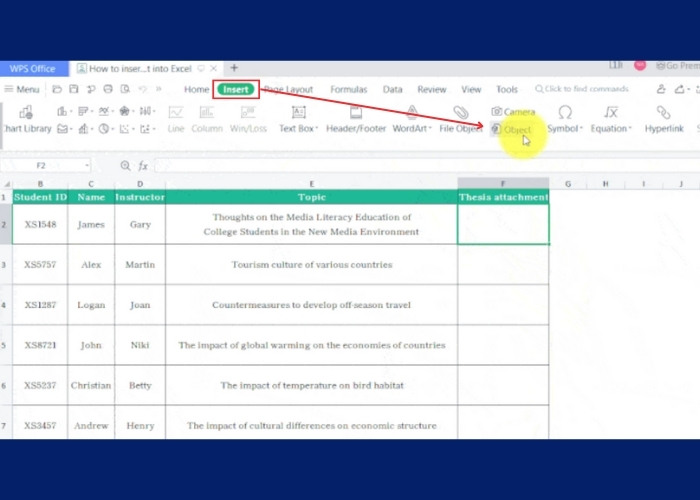Click the 'Click to find commands' search box
The image size is (700, 500).
click(585, 89)
